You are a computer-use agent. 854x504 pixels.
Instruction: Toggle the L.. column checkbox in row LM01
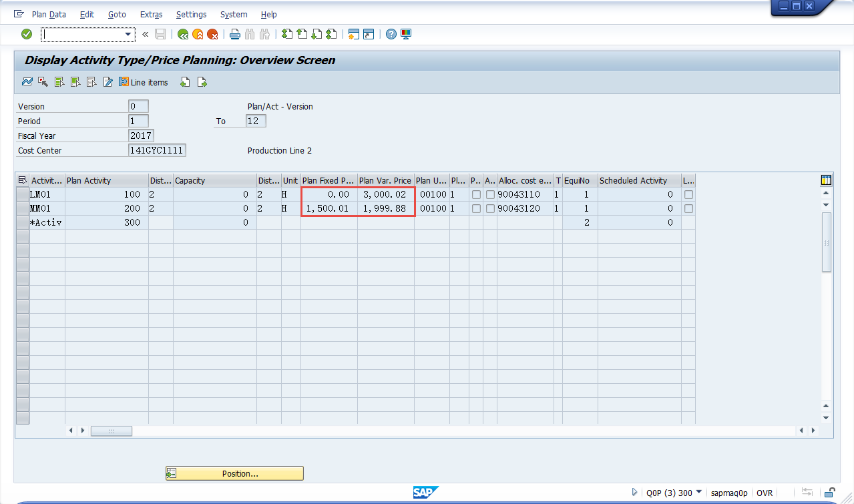pyautogui.click(x=688, y=194)
